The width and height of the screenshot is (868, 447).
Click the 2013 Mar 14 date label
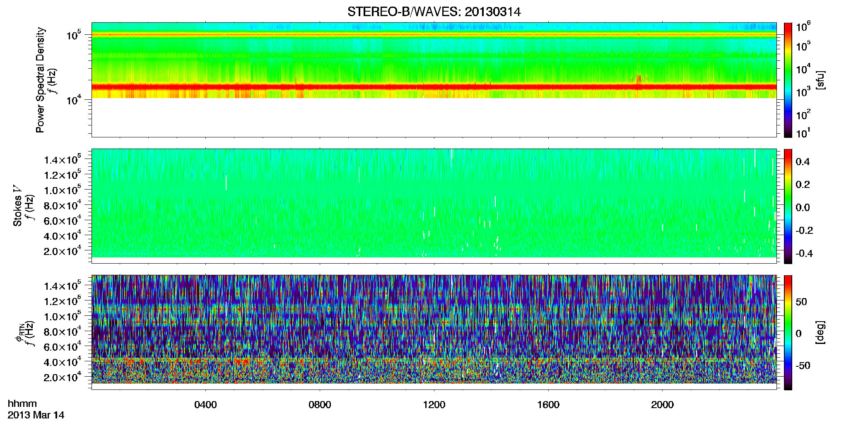36,415
